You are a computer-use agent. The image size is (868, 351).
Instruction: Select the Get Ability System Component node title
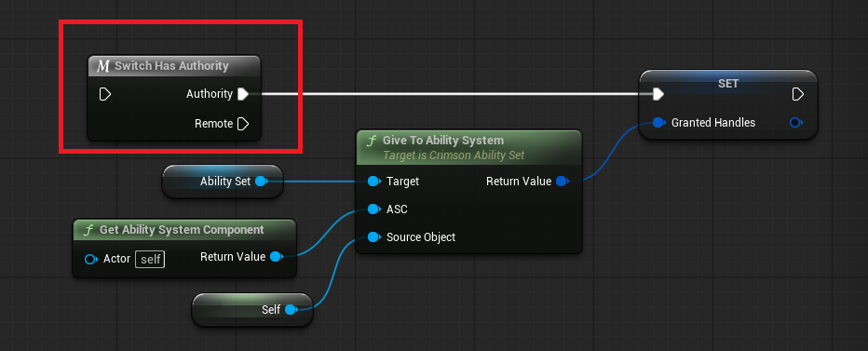[182, 230]
